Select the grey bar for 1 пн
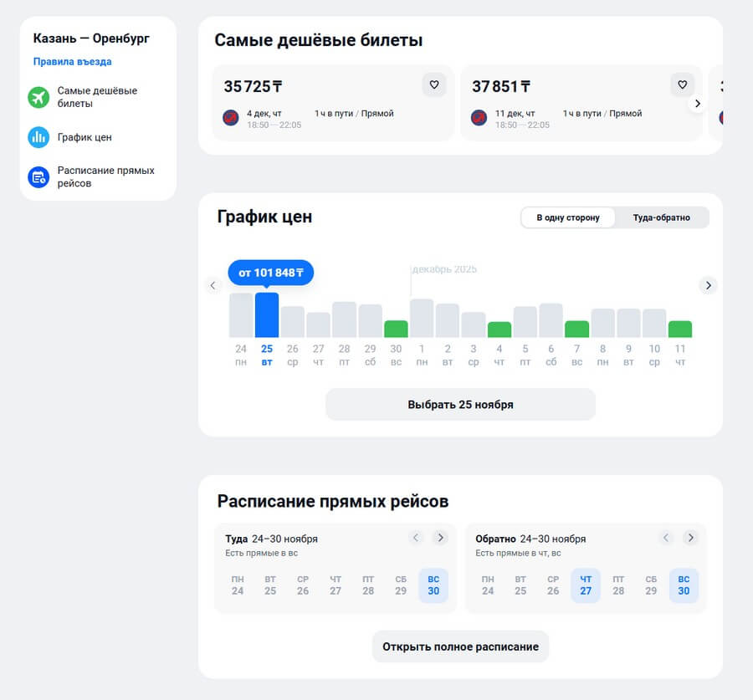This screenshot has width=753, height=700. point(422,319)
